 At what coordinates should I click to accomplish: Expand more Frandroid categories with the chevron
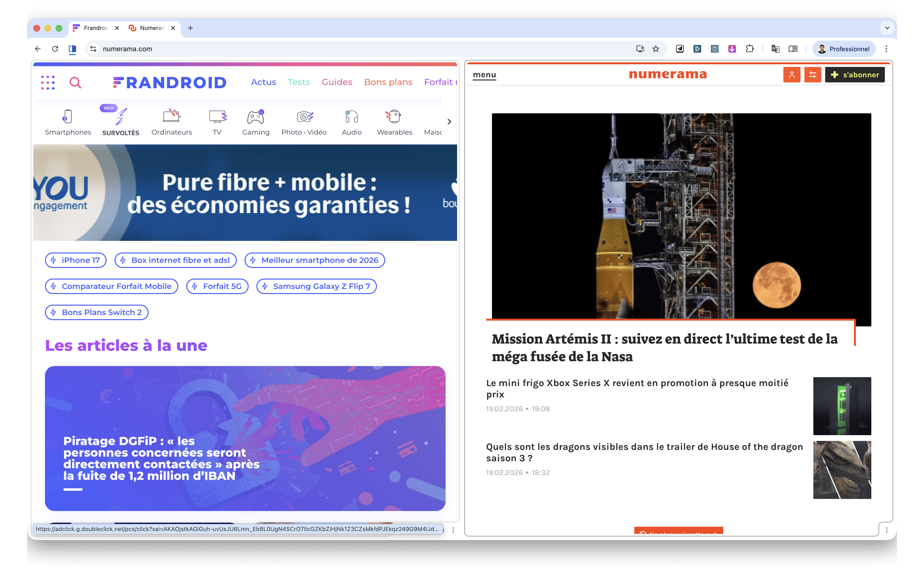(449, 122)
